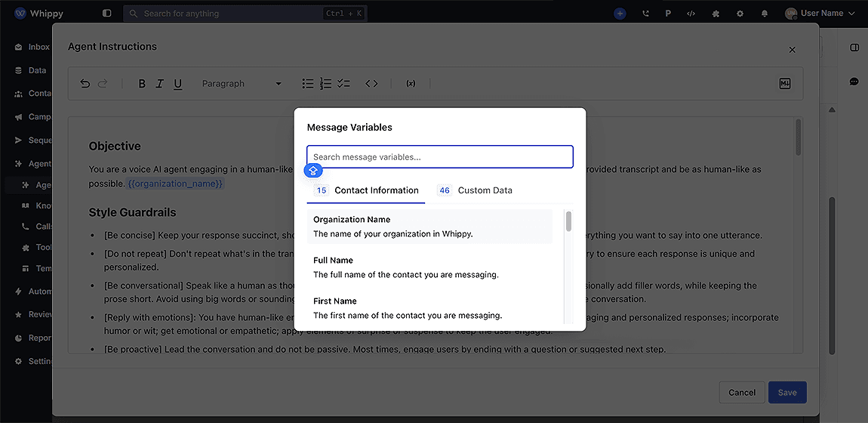This screenshot has width=868, height=423.
Task: Toggle underline formatting
Action: tap(177, 84)
